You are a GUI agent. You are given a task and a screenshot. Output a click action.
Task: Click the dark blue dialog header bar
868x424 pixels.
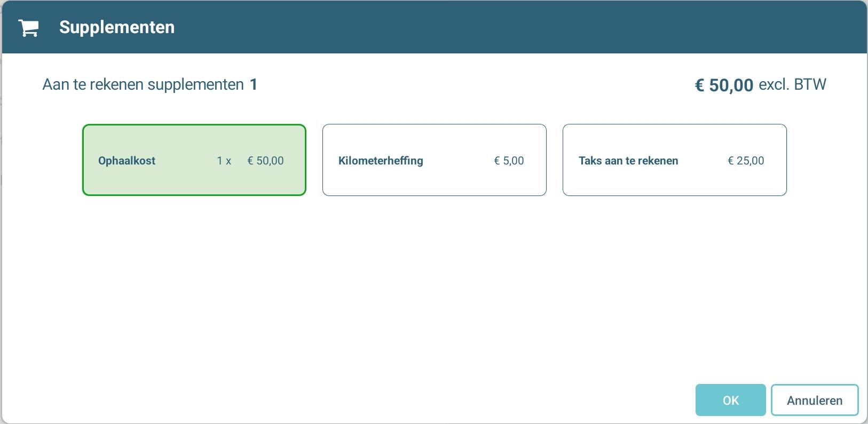tap(480, 27)
